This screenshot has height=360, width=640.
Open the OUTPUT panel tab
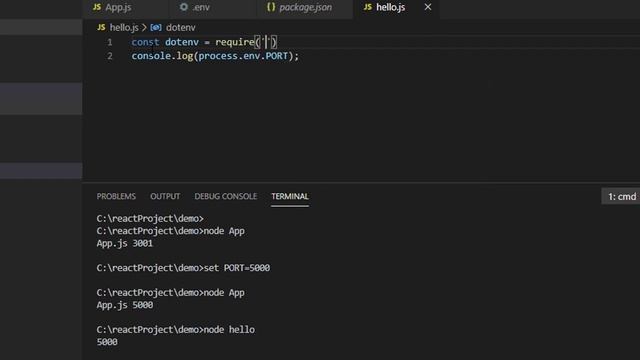[x=165, y=196]
